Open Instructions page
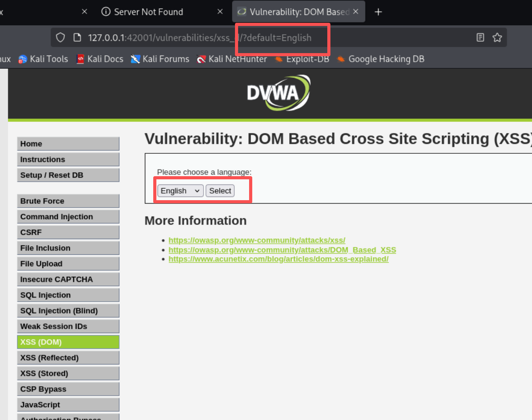 (68, 159)
